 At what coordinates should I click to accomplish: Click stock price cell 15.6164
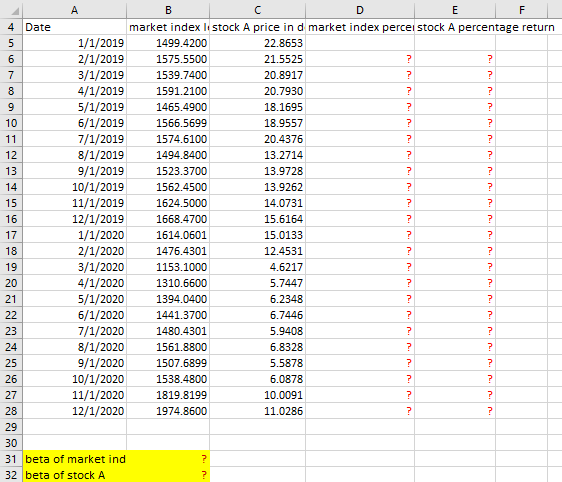pyautogui.click(x=257, y=219)
